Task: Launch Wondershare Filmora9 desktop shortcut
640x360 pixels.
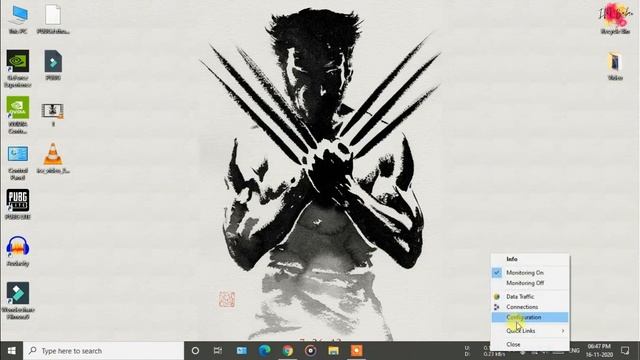Action: [18, 300]
